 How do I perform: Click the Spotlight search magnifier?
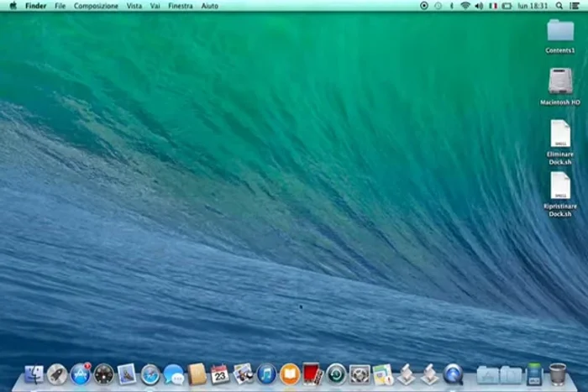(x=559, y=5)
